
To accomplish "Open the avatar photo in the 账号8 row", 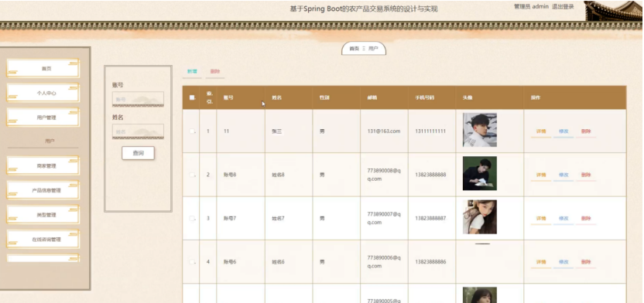I will (480, 173).
